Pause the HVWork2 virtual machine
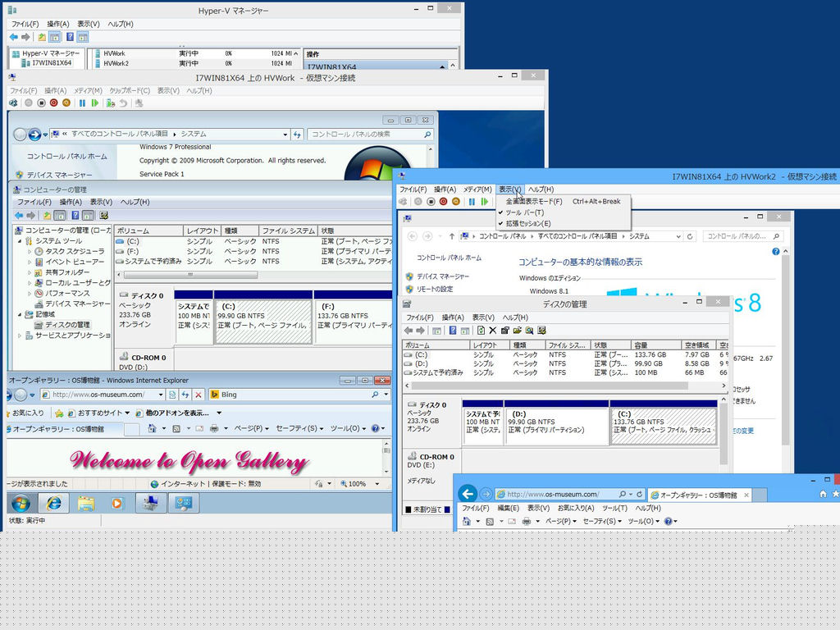 click(x=472, y=202)
